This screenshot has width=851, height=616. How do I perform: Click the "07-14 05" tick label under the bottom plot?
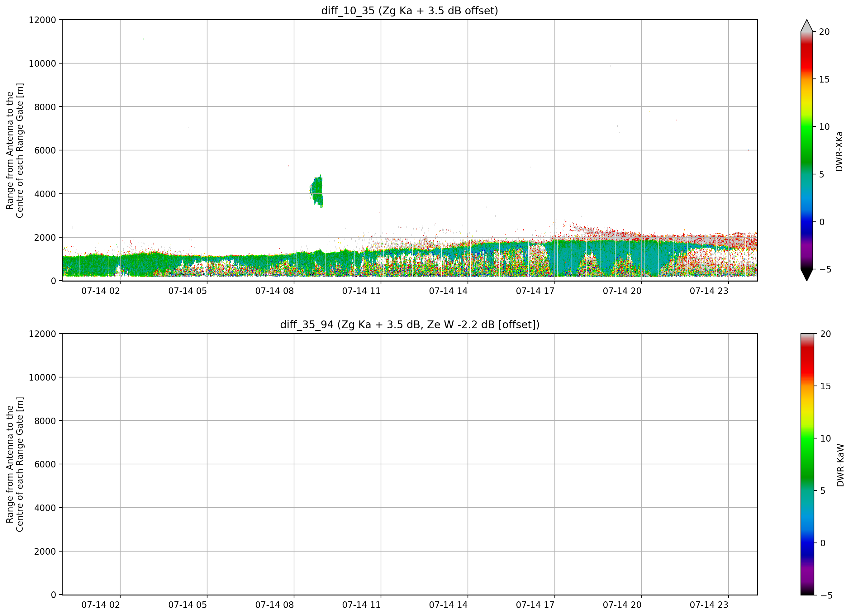188,605
